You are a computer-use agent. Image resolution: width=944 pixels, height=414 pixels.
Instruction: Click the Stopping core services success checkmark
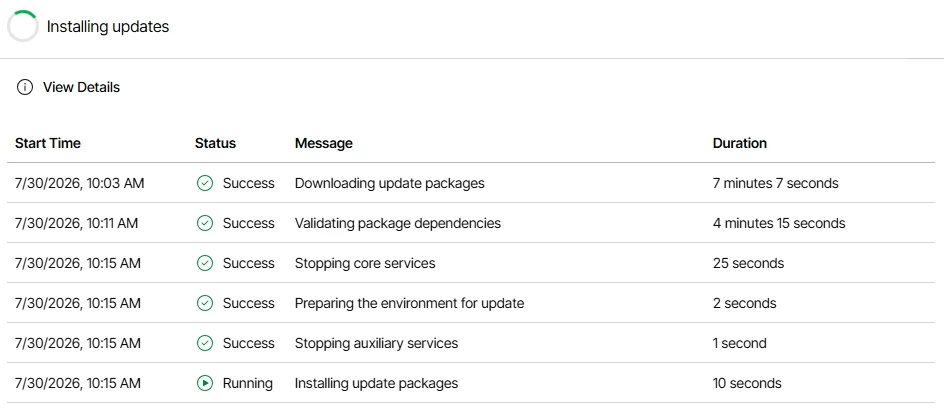(205, 263)
